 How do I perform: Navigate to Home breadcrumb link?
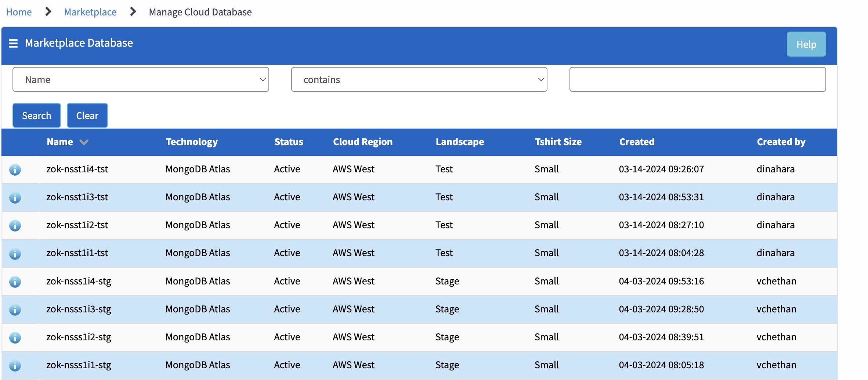(x=19, y=12)
